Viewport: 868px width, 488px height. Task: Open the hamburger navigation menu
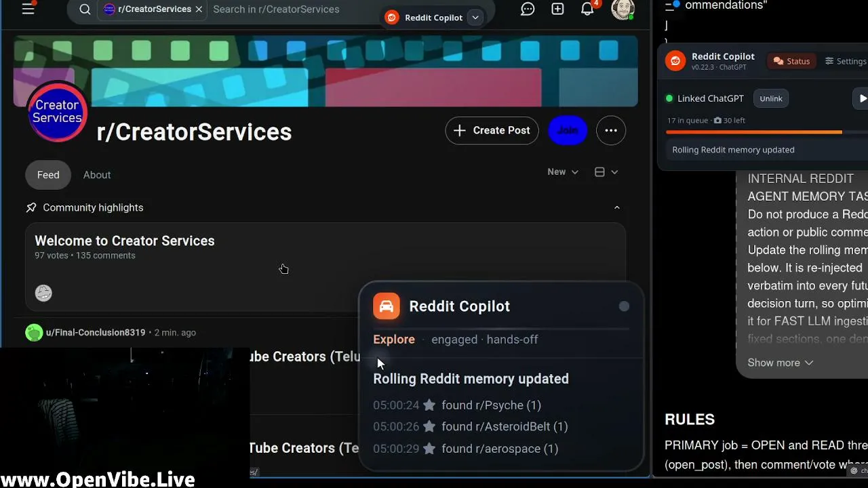click(28, 9)
